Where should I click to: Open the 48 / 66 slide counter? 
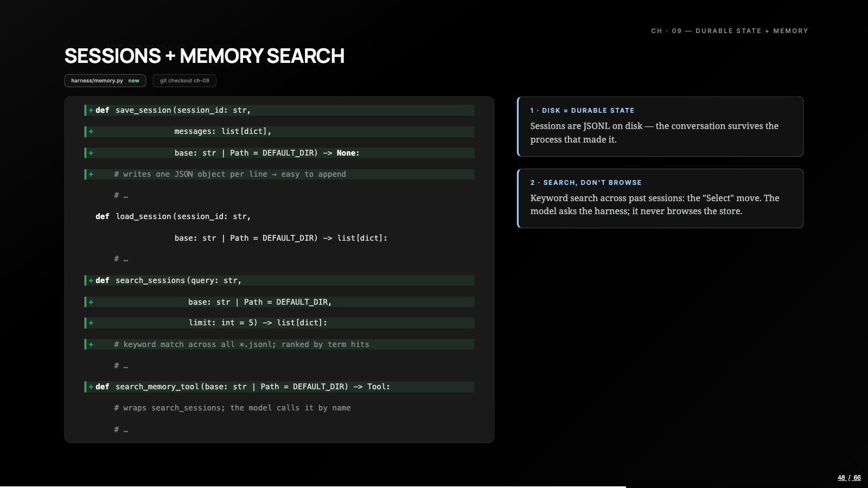pyautogui.click(x=849, y=478)
